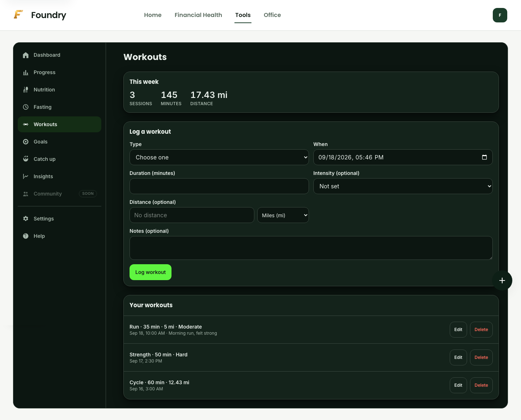
Task: Click the Workouts dumbbell icon
Action: [26, 124]
